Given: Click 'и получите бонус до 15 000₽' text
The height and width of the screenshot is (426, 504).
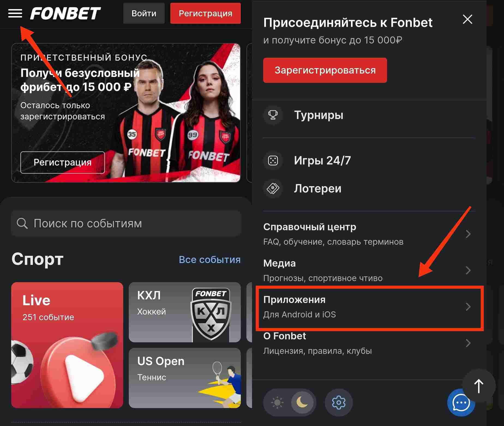Looking at the screenshot, I should (x=332, y=40).
